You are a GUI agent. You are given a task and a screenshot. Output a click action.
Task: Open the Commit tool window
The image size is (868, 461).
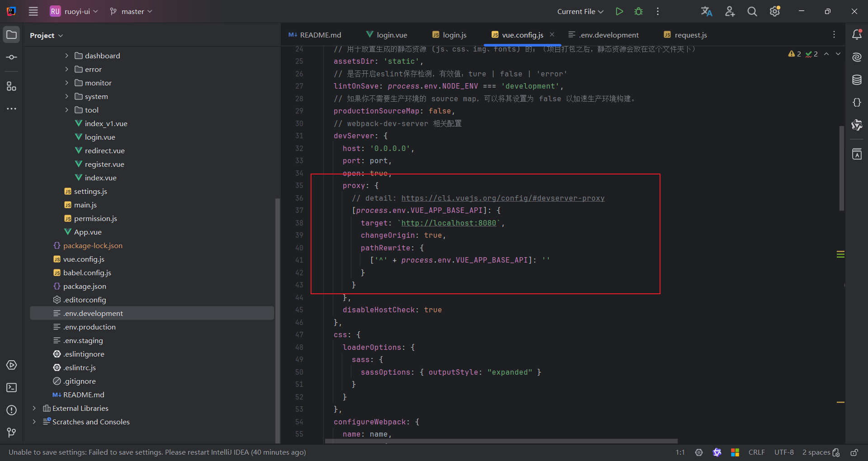tap(11, 57)
